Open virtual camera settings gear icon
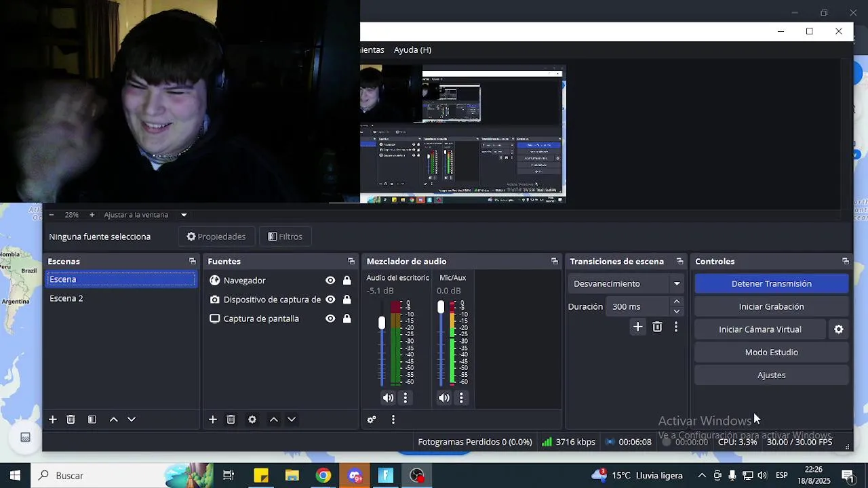 point(839,329)
